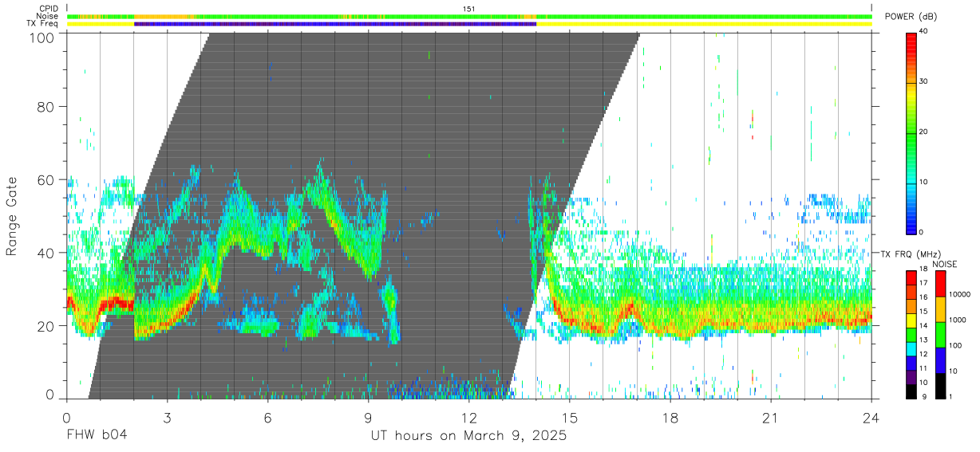Click the hour 21 tick on the UT axis
Image resolution: width=980 pixels, height=452 pixels.
coord(771,417)
